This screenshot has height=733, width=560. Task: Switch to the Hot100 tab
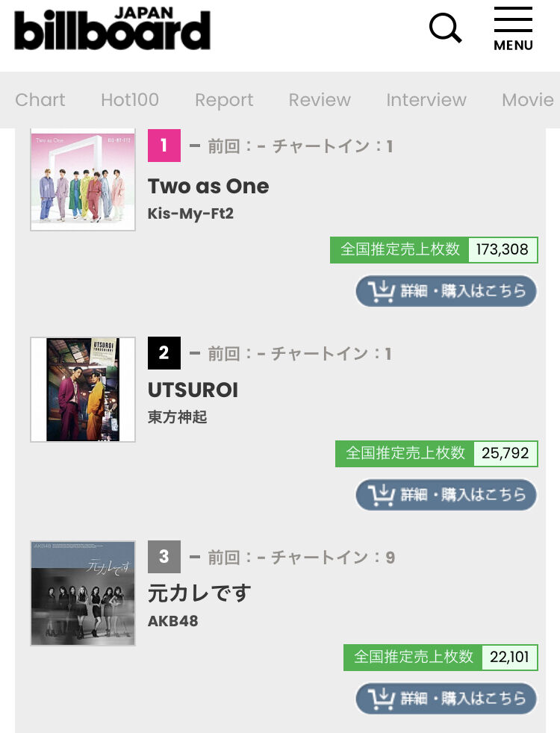pyautogui.click(x=130, y=99)
